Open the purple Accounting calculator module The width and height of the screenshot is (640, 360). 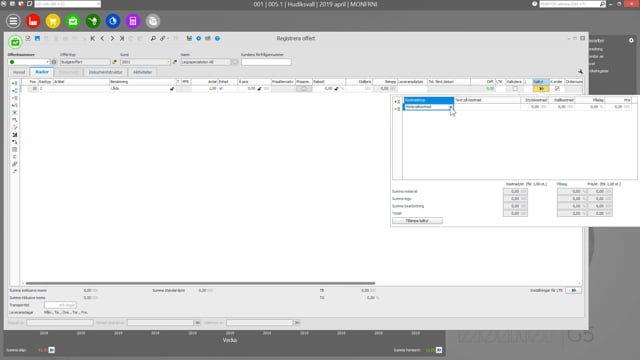click(x=133, y=21)
